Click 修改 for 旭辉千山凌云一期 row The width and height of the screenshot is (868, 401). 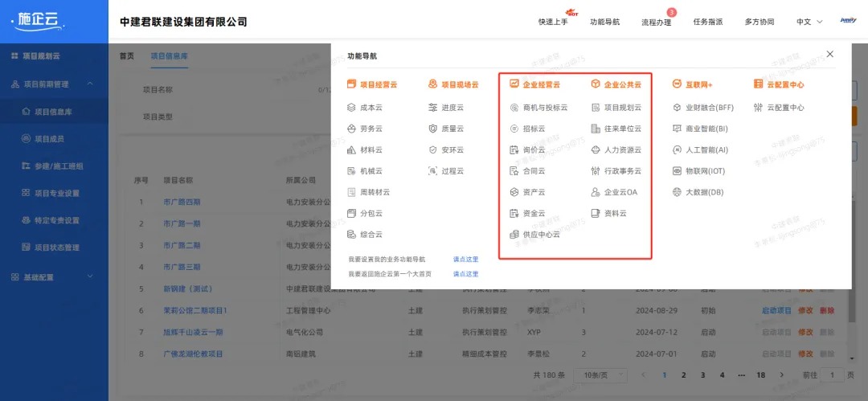click(x=805, y=333)
